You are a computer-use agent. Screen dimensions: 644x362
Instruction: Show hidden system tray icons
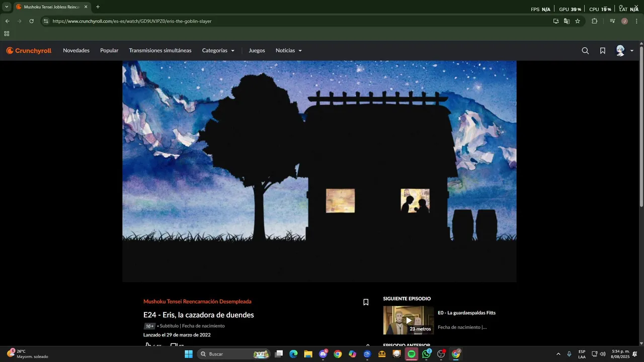coord(558,354)
